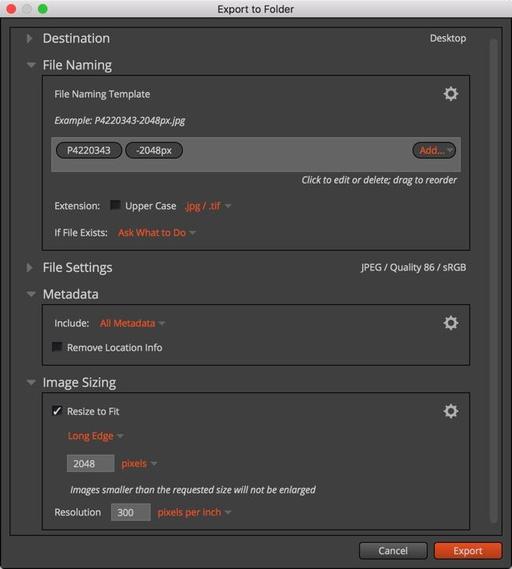The height and width of the screenshot is (569, 512).
Task: Uncheck the Resize to Fit checkbox
Action: click(57, 411)
